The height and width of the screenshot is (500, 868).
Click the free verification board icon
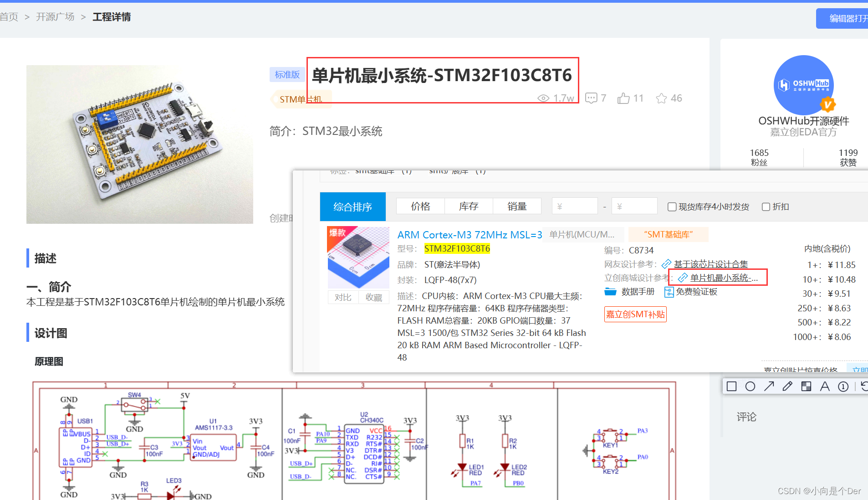coord(669,292)
